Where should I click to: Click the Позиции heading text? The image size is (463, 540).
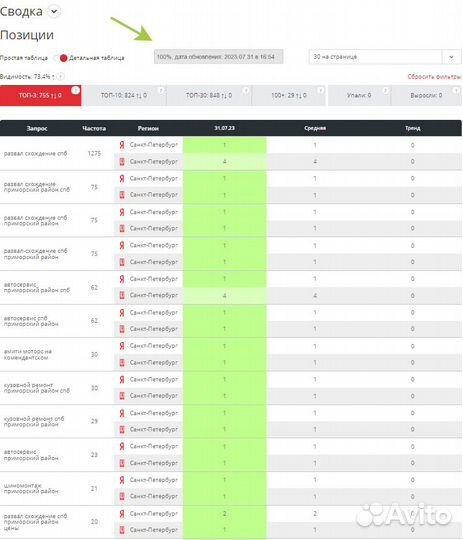27,35
